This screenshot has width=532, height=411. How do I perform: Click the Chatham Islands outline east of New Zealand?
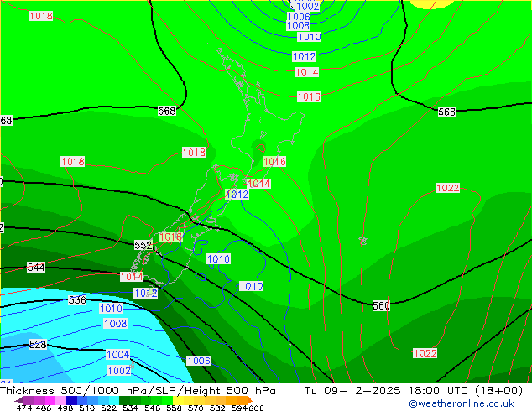click(363, 241)
